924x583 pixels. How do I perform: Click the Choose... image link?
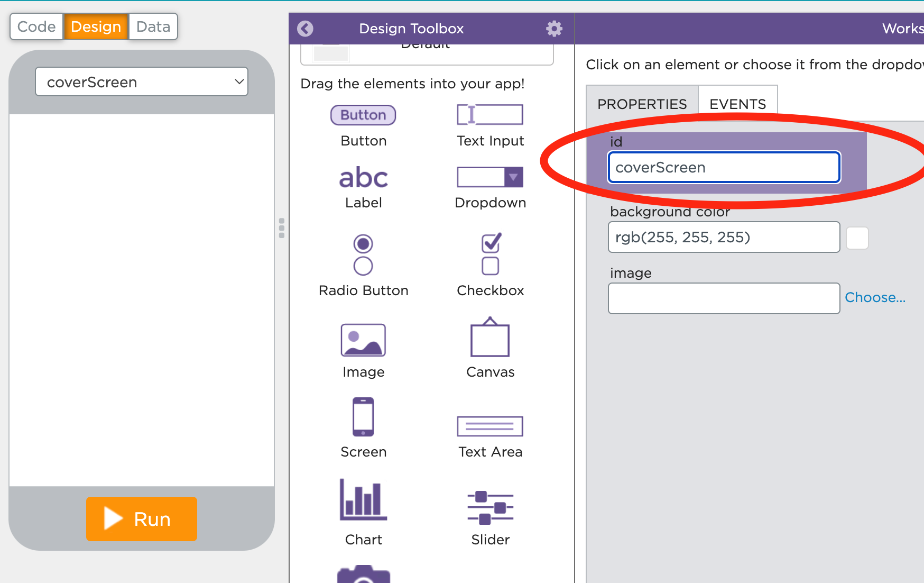[x=875, y=298]
